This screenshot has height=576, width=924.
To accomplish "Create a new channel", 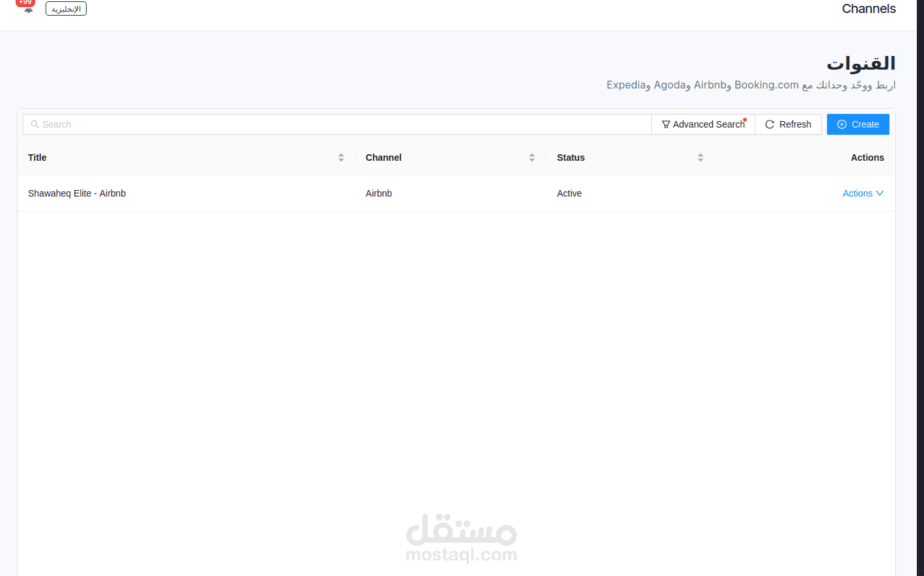I will pyautogui.click(x=858, y=124).
